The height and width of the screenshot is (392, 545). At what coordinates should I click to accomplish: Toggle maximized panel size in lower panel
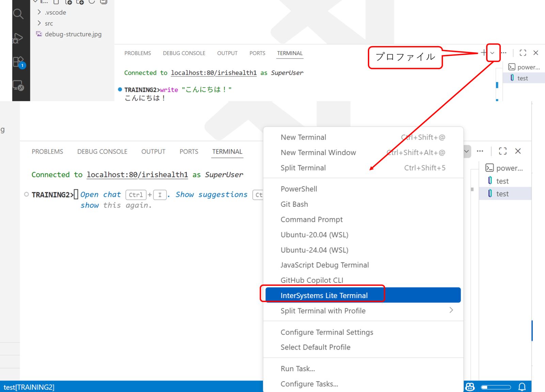(502, 151)
